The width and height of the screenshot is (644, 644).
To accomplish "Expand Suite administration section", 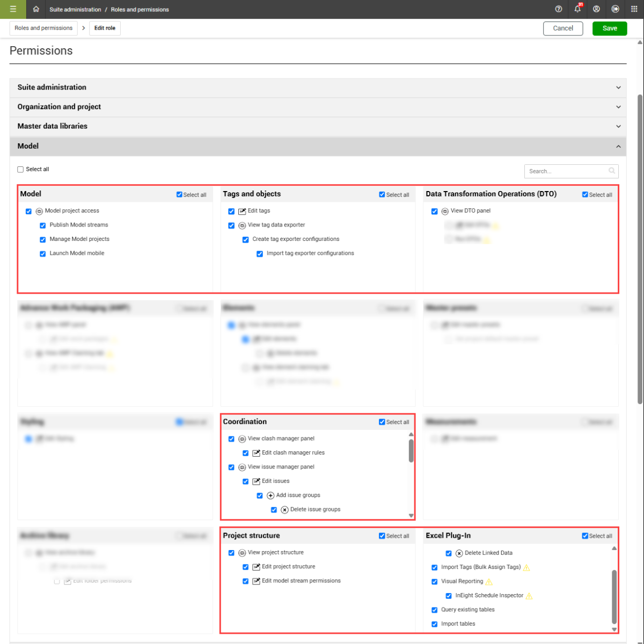I will [318, 87].
